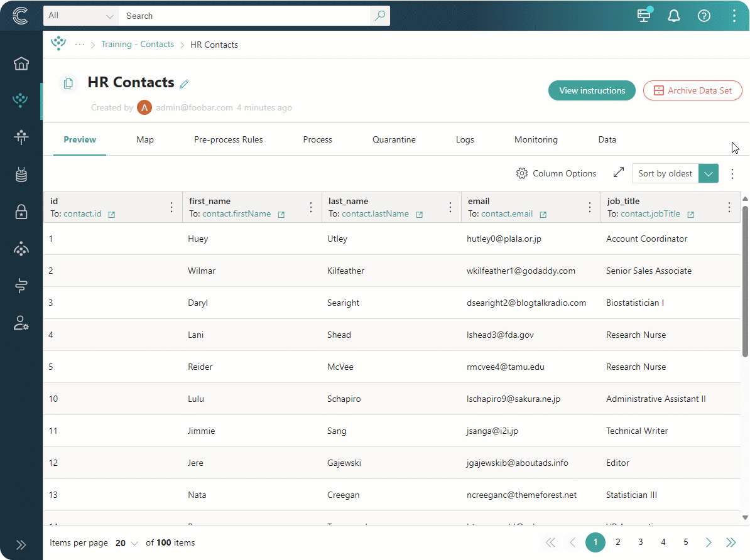
Task: Open the All search filter dropdown
Action: (80, 16)
